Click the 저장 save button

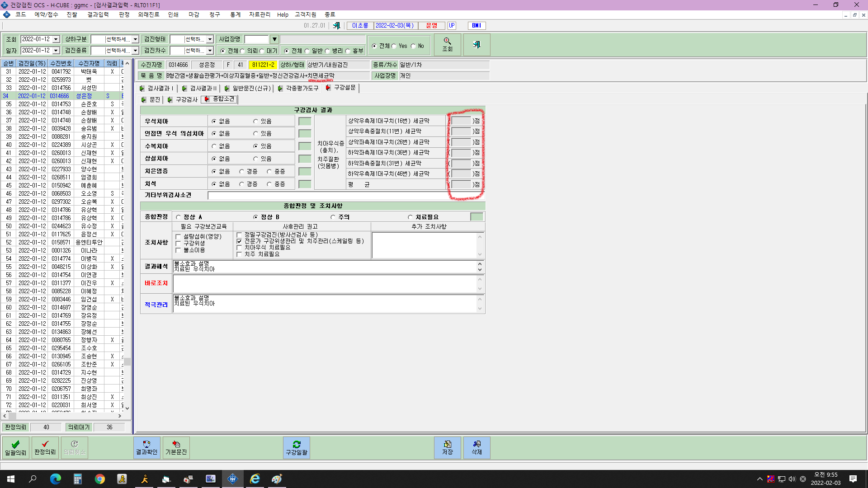point(447,447)
